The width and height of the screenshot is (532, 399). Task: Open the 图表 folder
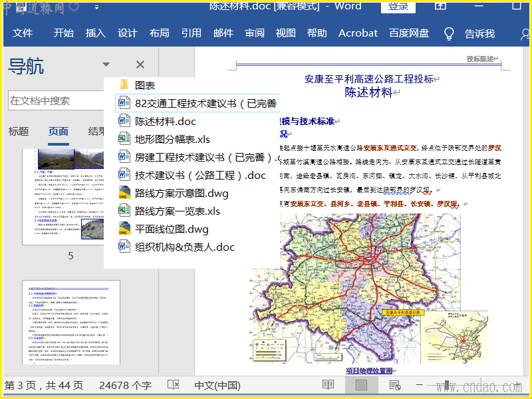(145, 85)
